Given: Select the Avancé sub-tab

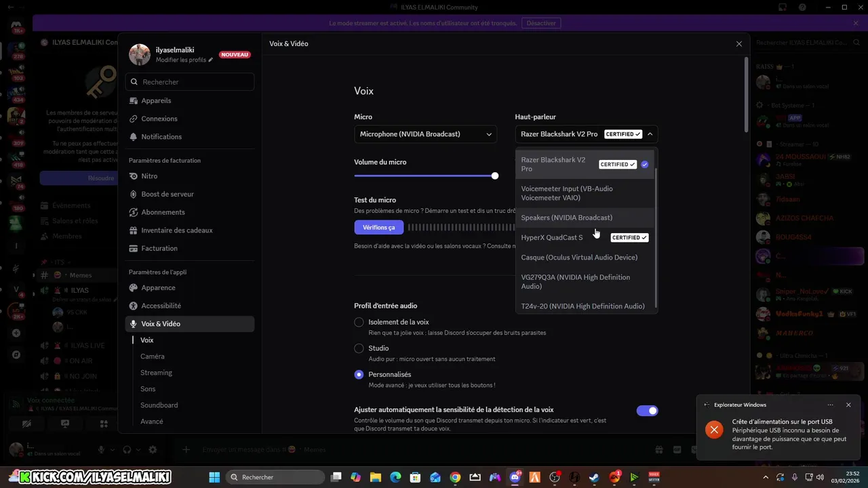Looking at the screenshot, I should click(152, 422).
